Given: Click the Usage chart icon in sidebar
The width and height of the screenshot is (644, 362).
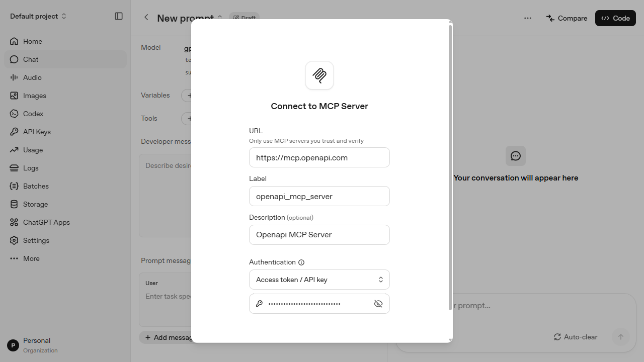Looking at the screenshot, I should click(14, 150).
